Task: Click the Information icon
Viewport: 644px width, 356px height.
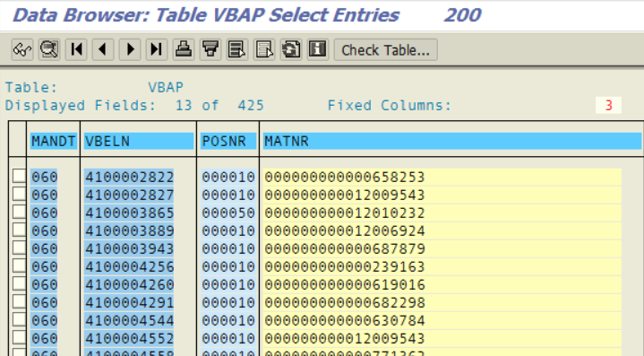Action: click(318, 49)
